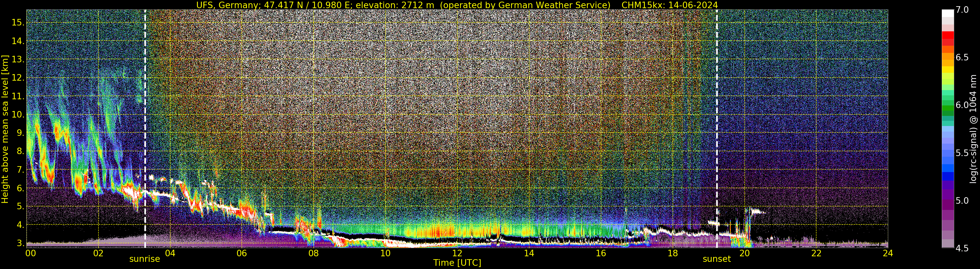This screenshot has width=980, height=269.
Task: Click the time axis tick '06'
Action: coord(242,253)
